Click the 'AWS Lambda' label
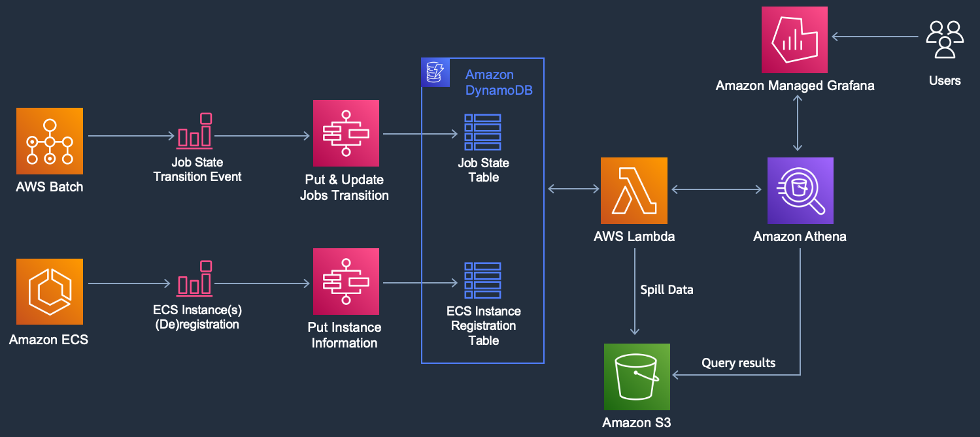 click(634, 237)
